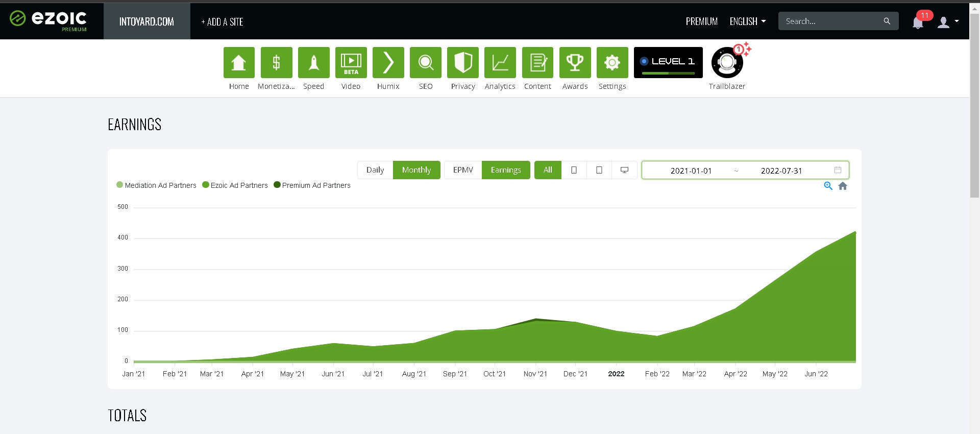Open the Trailblazer astronaut badge
Viewport: 980px width, 434px height.
[727, 63]
